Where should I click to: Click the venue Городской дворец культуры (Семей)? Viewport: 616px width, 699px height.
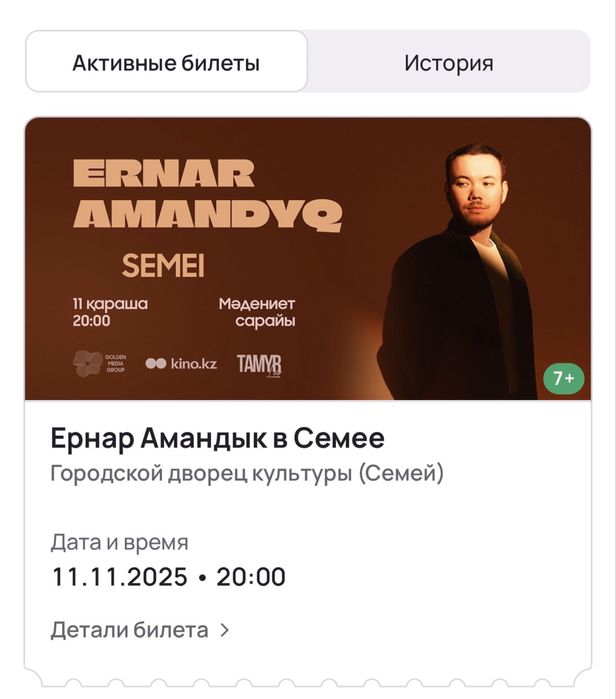tap(247, 473)
